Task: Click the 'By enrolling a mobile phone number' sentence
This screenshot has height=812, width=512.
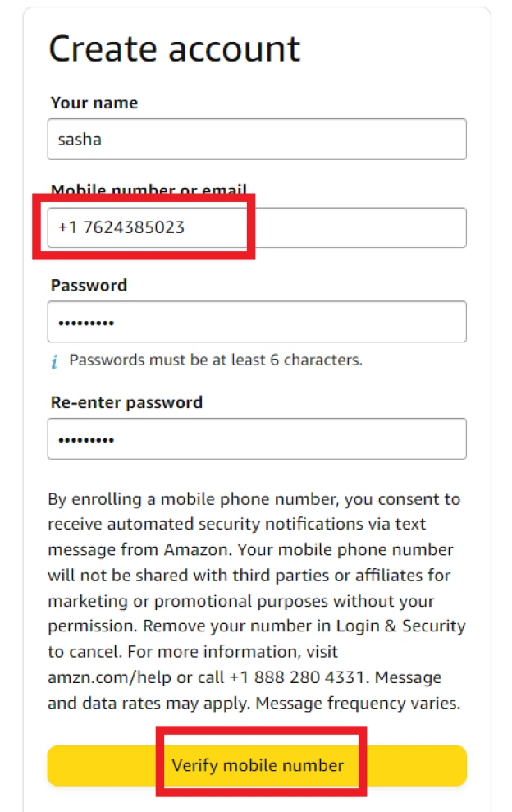Action: click(x=194, y=499)
